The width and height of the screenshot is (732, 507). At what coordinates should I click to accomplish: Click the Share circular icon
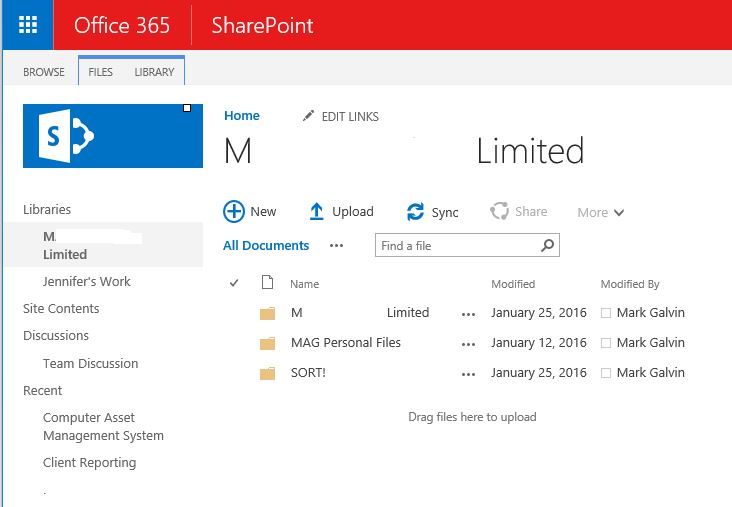(499, 211)
